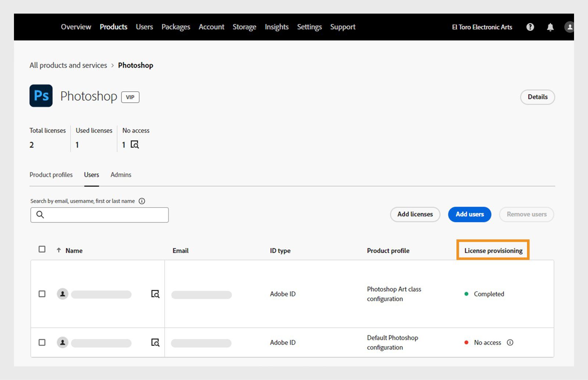Go to All products and services breadcrumb
The height and width of the screenshot is (380, 588).
68,65
